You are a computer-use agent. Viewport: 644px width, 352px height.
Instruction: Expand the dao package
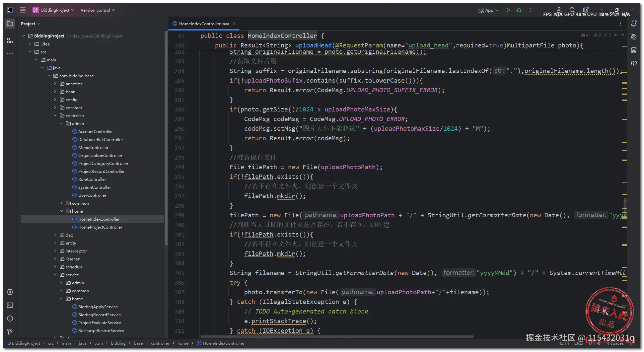55,235
